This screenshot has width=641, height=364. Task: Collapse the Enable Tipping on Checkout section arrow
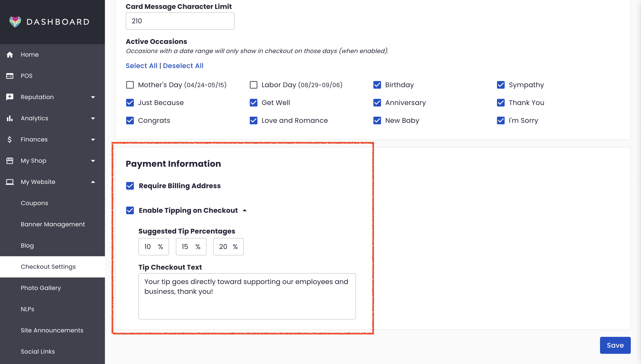coord(244,210)
